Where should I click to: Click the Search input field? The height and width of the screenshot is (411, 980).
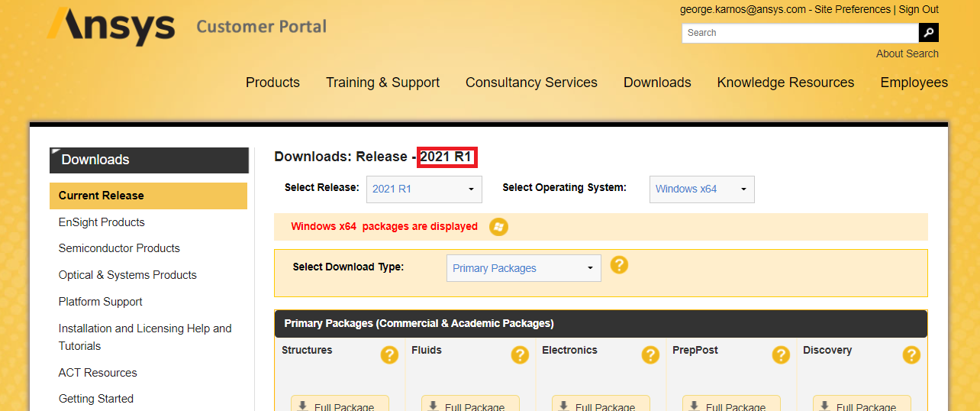pyautogui.click(x=800, y=33)
